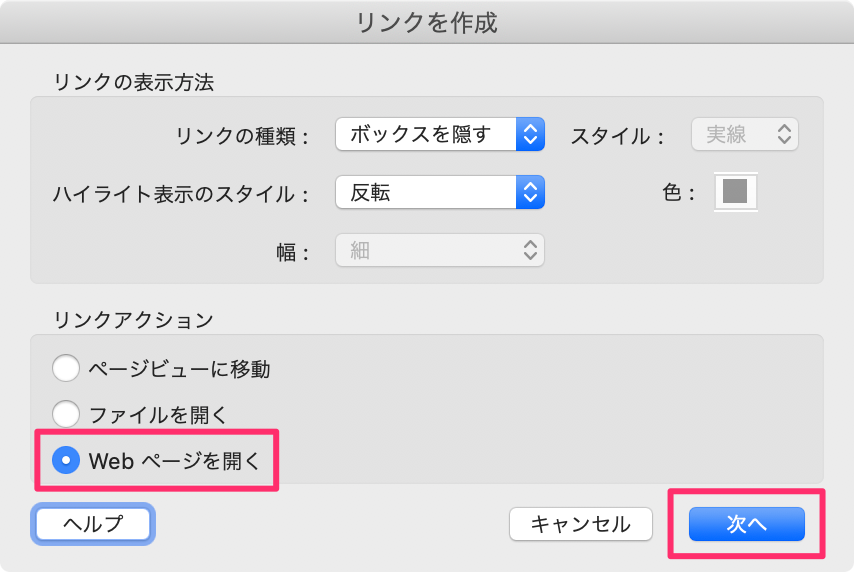Select the ページビューに移動 radio button
The image size is (854, 572).
click(x=66, y=369)
